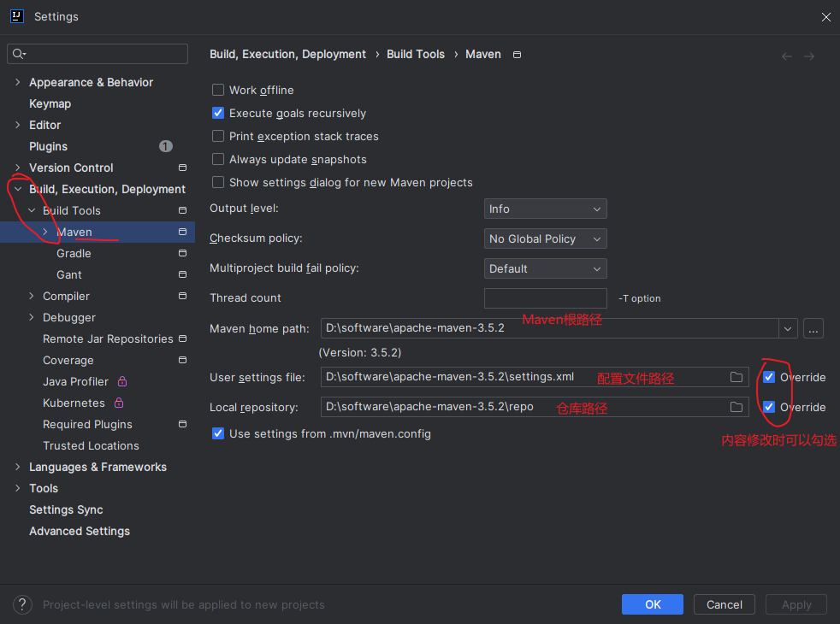Image resolution: width=840 pixels, height=624 pixels.
Task: Toggle Override for Local repository
Action: click(x=769, y=407)
